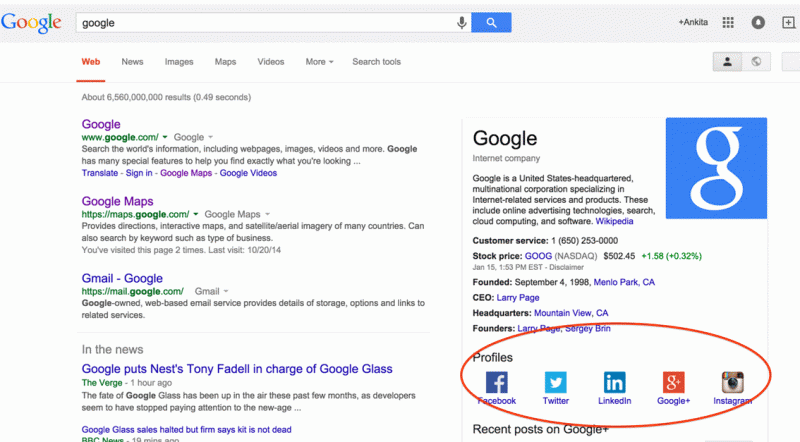Expand the grey Gmail label arrow
The height and width of the screenshot is (442, 800).
(x=226, y=291)
